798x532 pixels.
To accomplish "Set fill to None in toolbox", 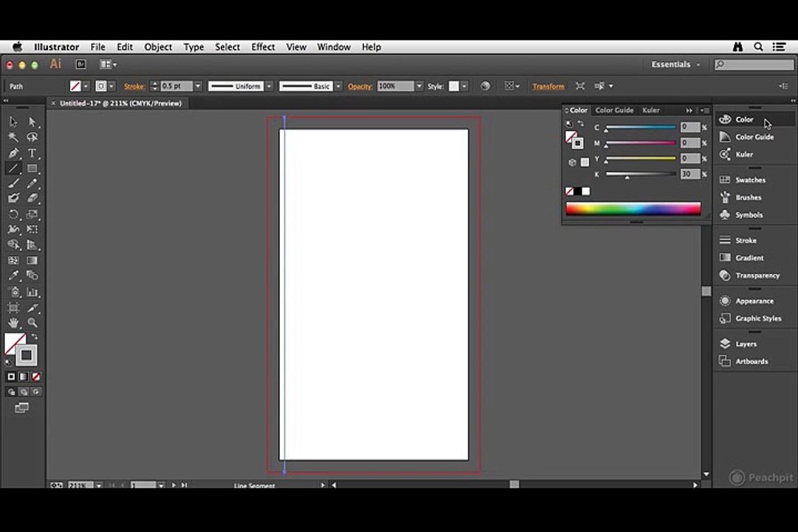I will [x=36, y=377].
